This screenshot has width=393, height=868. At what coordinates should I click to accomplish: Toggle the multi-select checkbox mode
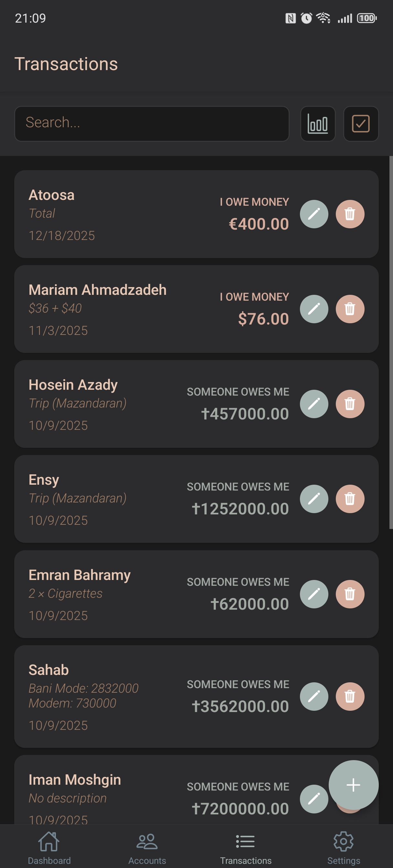point(361,124)
